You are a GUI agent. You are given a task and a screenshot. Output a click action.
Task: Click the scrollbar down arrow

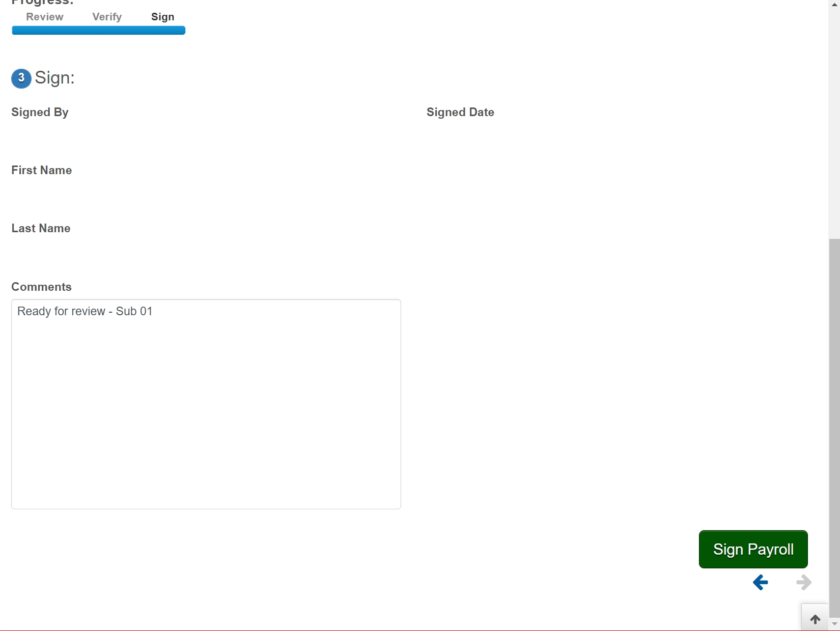point(834,624)
